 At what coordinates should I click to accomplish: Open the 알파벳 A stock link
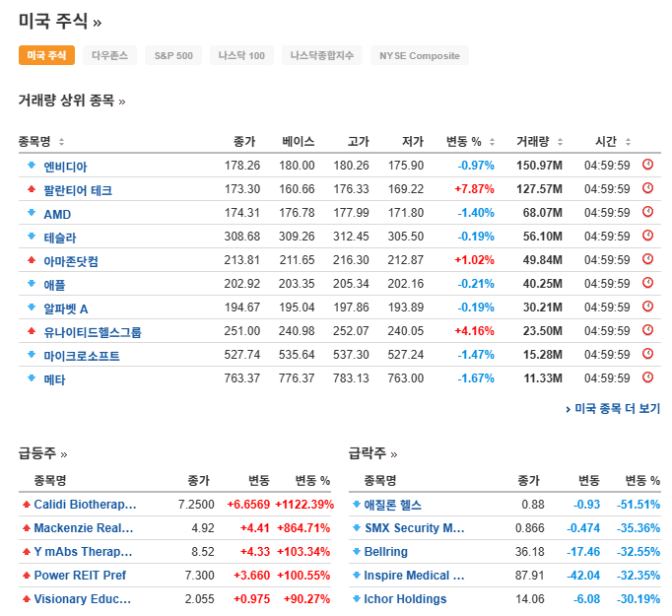(x=66, y=308)
